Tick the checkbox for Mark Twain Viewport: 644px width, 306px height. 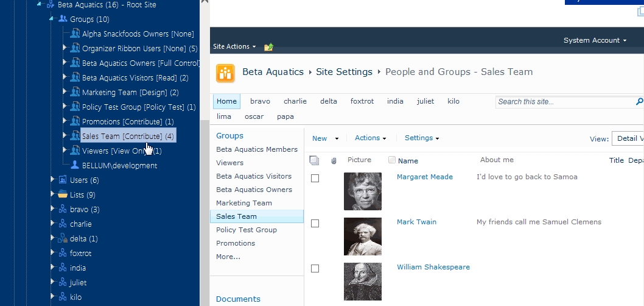coord(315,223)
